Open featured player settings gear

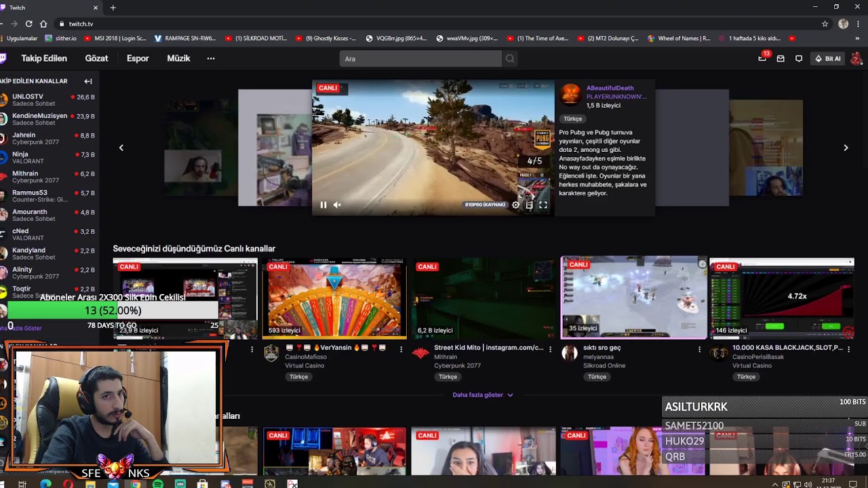(515, 205)
